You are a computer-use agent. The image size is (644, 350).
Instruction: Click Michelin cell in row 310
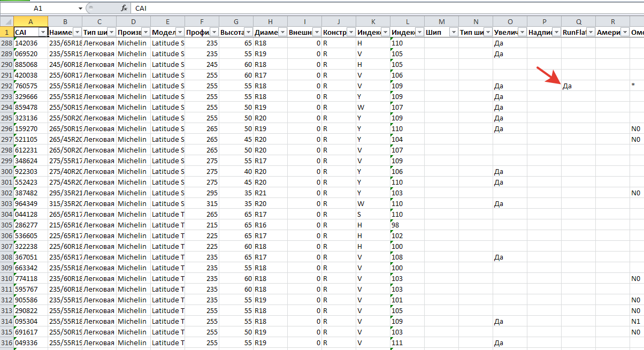pos(133,278)
